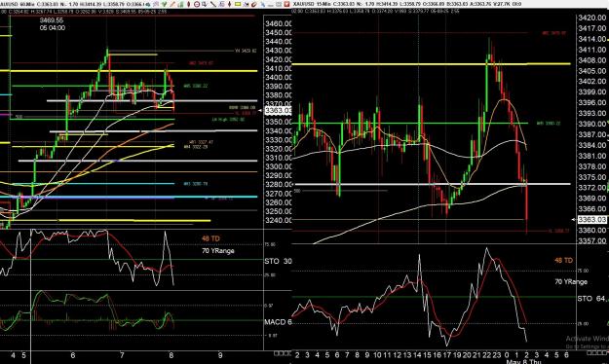
Task: Click the MACD indicator label
Action: 278,322
